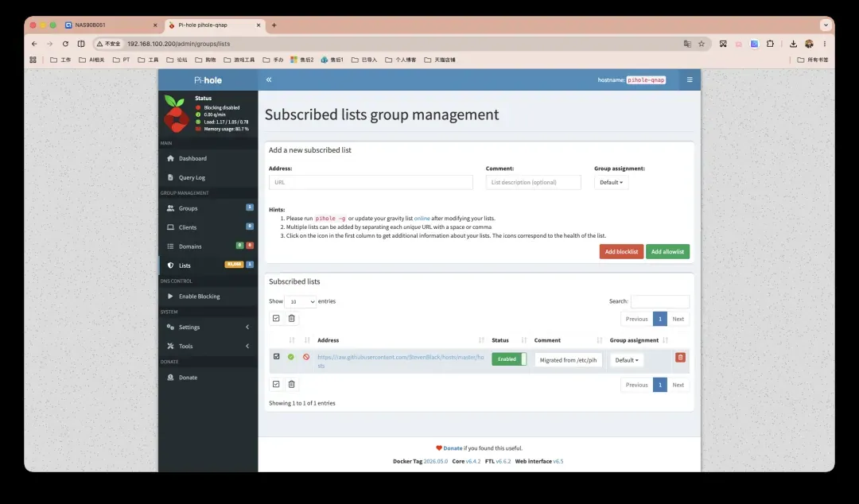
Task: Open the tab search dropdown arrow
Action: point(826,25)
